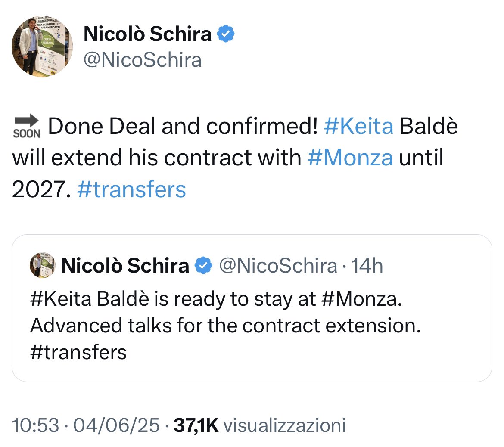Click the 10:53 time stamp below tweet
The image size is (504, 447).
coord(36,425)
